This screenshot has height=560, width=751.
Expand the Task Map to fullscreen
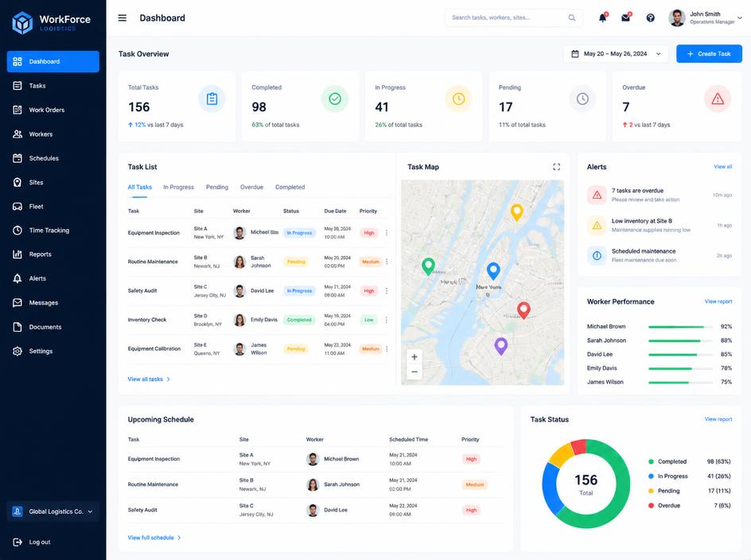click(556, 167)
